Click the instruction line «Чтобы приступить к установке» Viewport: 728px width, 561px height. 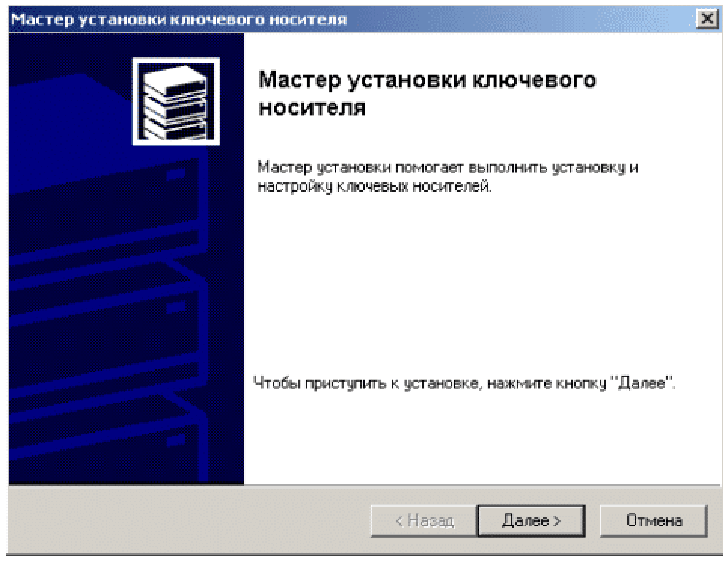click(x=464, y=383)
